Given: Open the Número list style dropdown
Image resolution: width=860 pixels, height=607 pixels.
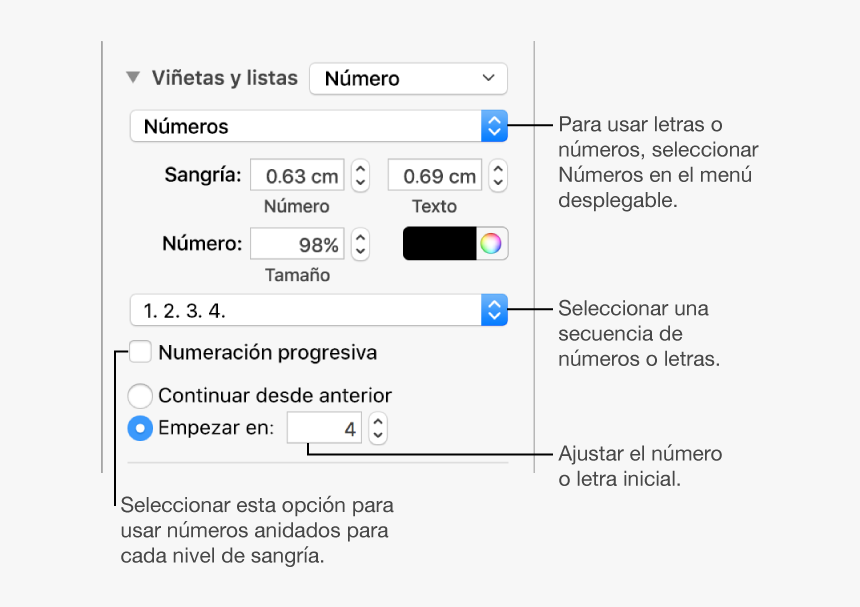Looking at the screenshot, I should tap(408, 78).
